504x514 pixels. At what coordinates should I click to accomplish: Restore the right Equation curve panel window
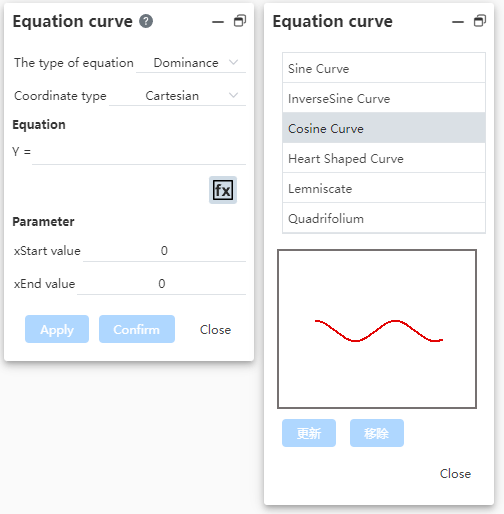[480, 21]
